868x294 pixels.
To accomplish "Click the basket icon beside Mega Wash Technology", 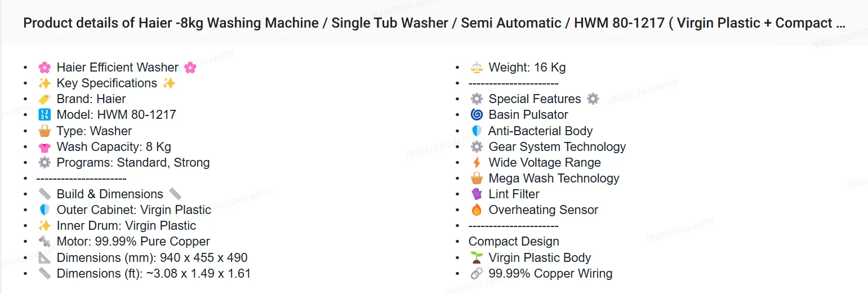I will 477,179.
